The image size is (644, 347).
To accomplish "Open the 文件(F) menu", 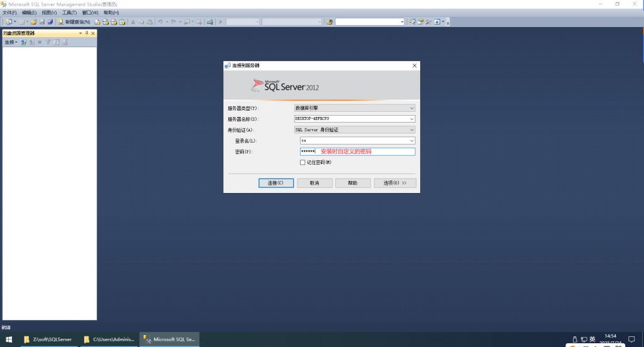I will pyautogui.click(x=9, y=13).
